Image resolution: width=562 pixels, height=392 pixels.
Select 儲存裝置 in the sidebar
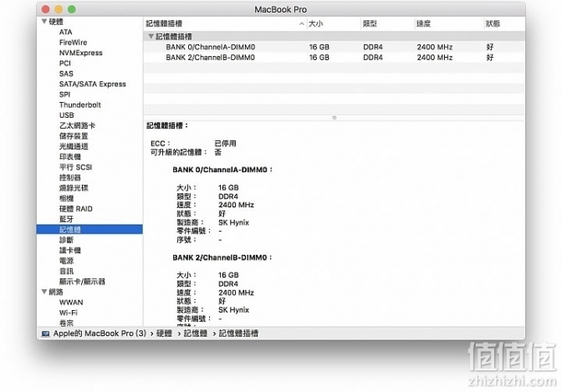tap(74, 135)
